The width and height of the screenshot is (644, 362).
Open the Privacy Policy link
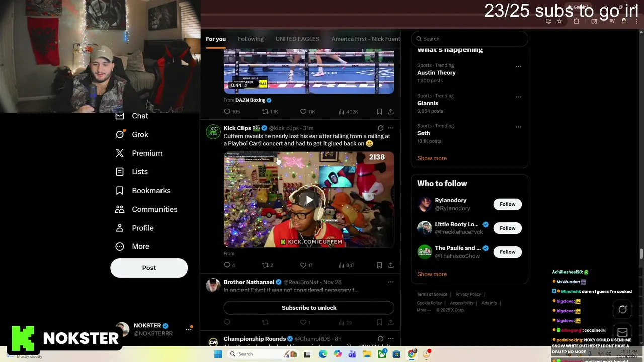pyautogui.click(x=468, y=294)
